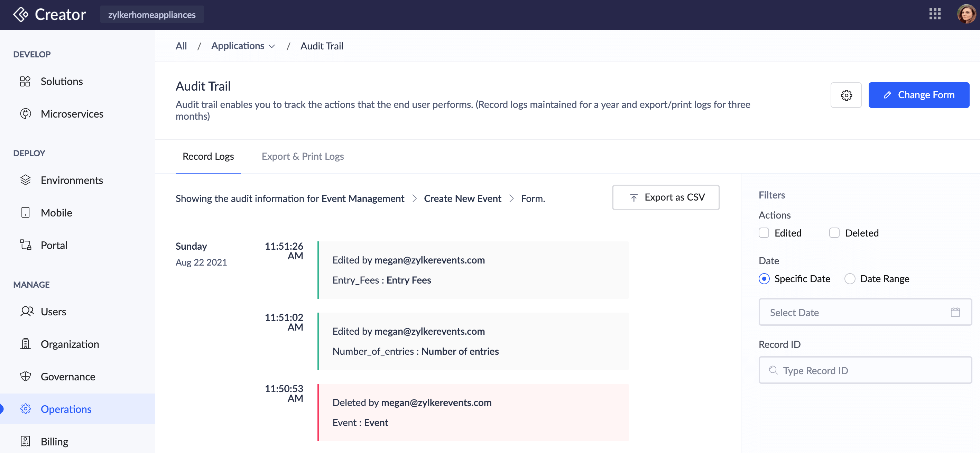
Task: Click the Microservices sidebar icon
Action: pos(25,114)
